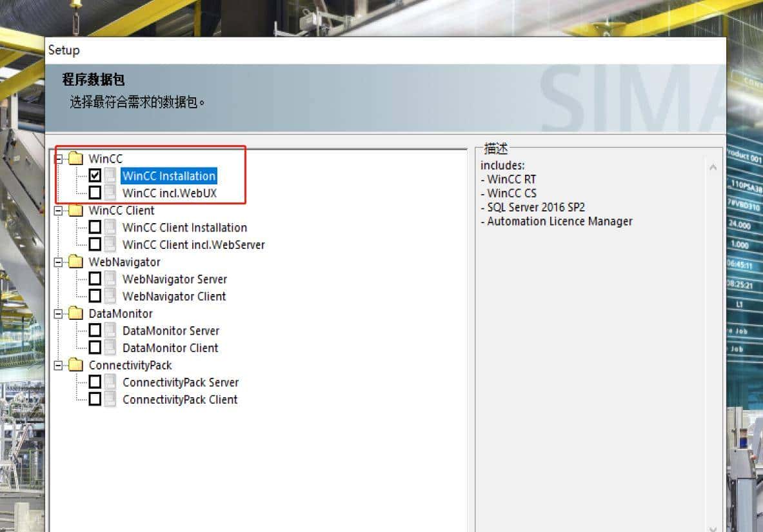Click the document icon beside WinCC incl.WebUX

(111, 192)
